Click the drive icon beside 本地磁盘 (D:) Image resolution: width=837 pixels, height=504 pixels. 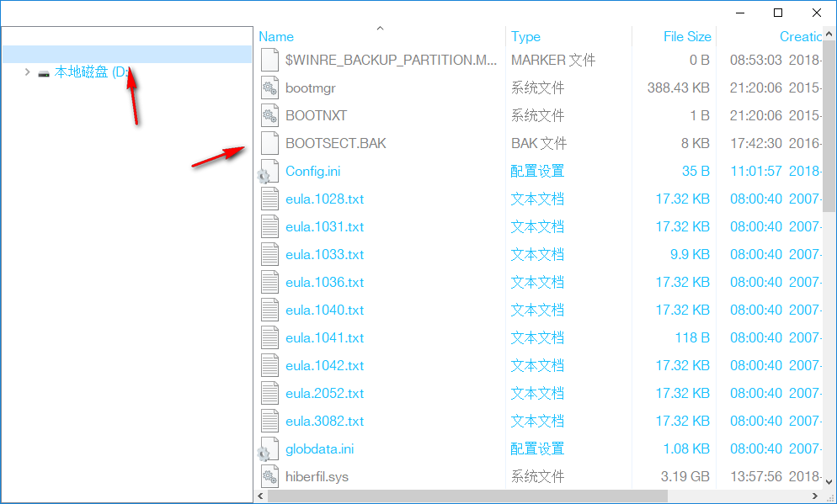click(x=44, y=72)
